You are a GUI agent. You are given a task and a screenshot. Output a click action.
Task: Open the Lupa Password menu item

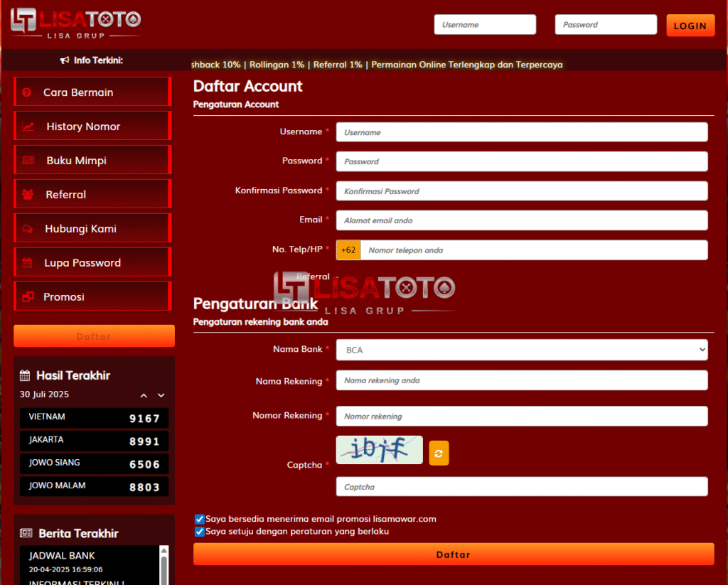coord(93,262)
